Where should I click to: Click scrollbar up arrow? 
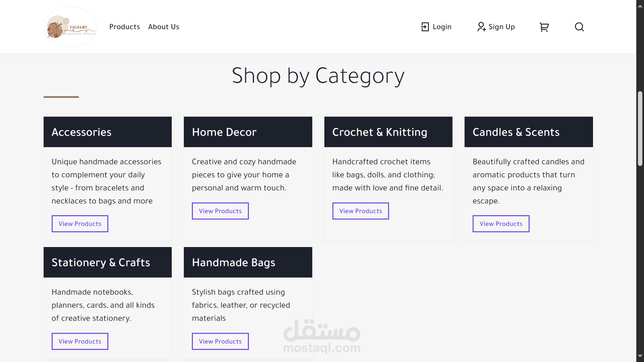pyautogui.click(x=640, y=6)
